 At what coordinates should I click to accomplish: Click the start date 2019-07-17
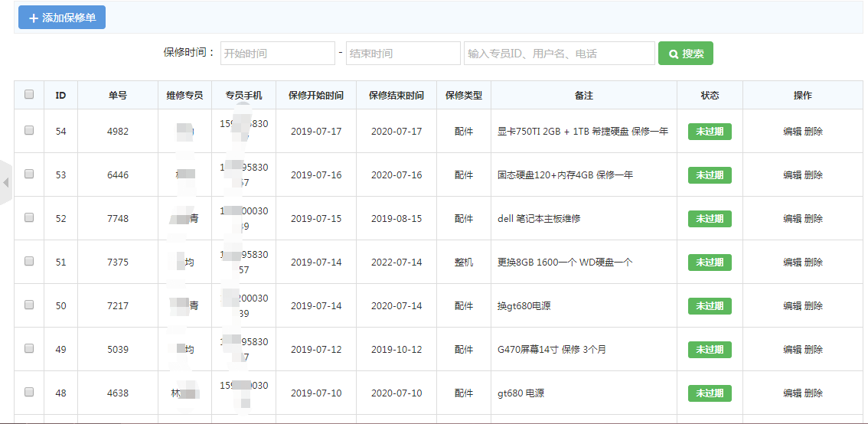click(316, 132)
